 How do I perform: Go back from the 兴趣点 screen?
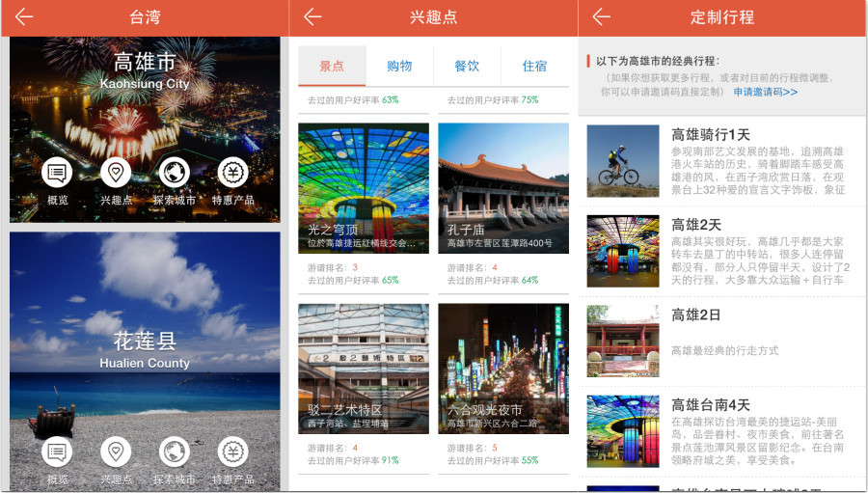(312, 17)
